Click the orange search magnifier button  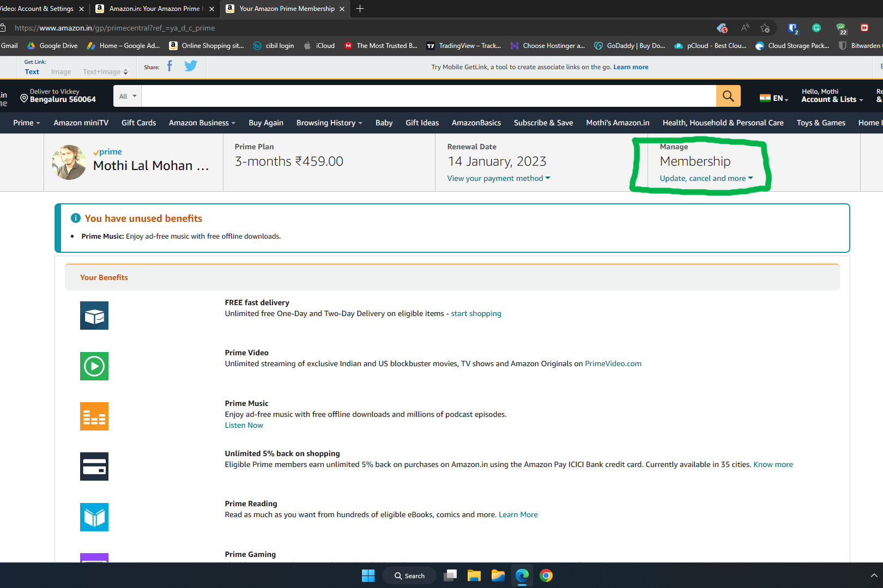(x=728, y=96)
